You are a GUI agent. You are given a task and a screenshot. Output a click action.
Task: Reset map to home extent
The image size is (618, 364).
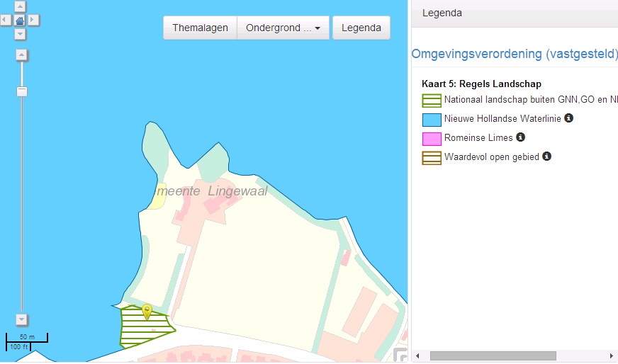point(20,20)
